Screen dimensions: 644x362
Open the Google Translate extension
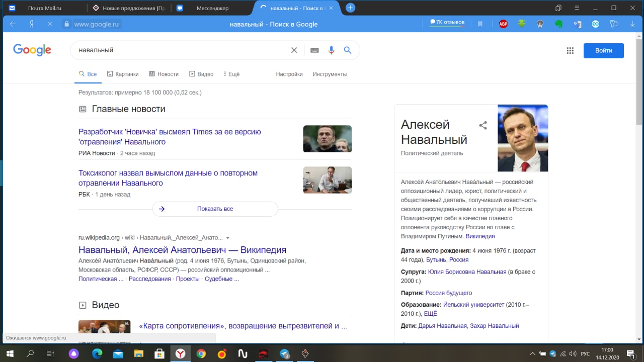(577, 24)
